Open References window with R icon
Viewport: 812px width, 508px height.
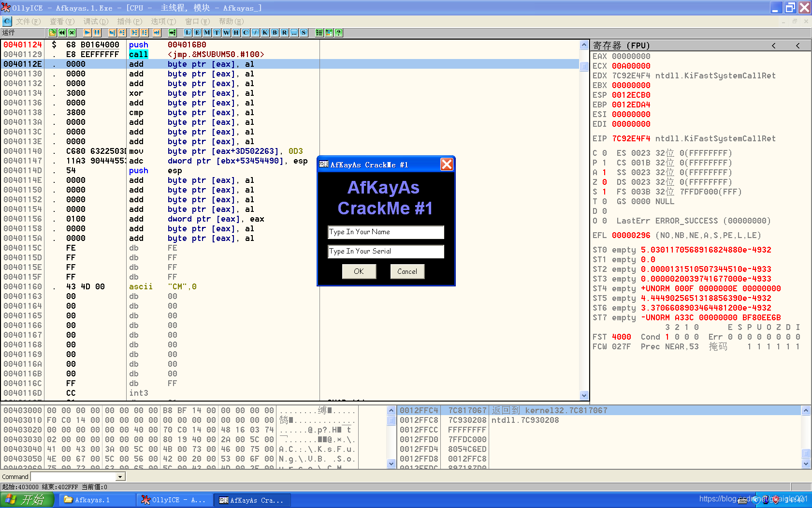pos(285,32)
